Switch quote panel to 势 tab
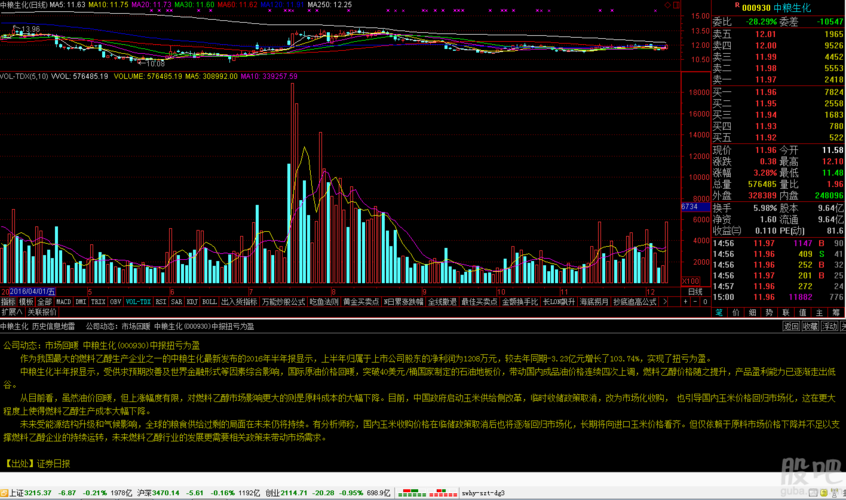 pos(769,312)
